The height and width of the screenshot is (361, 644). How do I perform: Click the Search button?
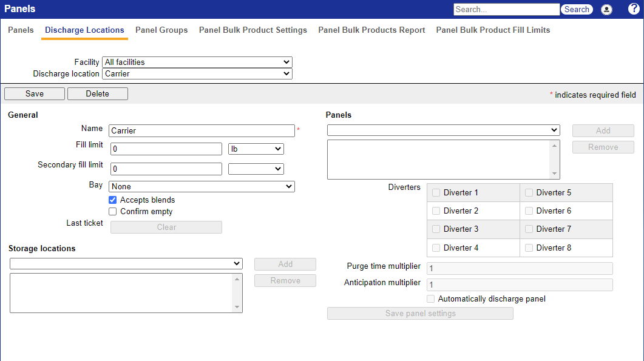point(577,10)
